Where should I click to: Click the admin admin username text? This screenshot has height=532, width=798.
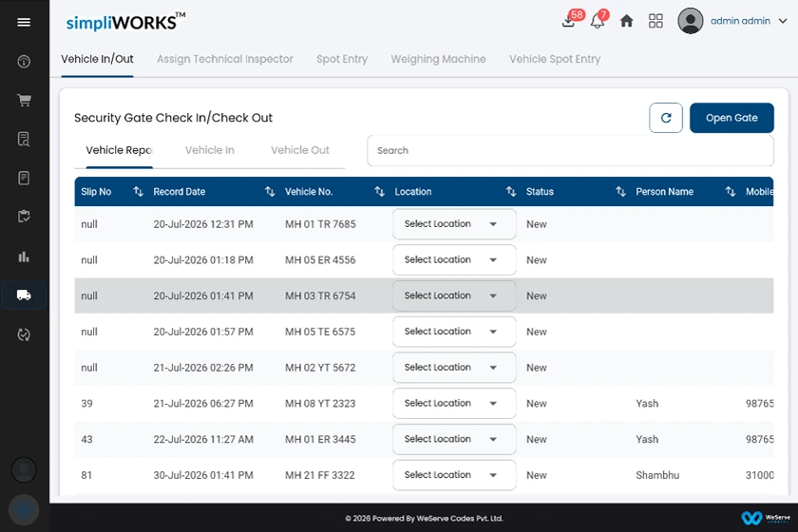(x=740, y=21)
